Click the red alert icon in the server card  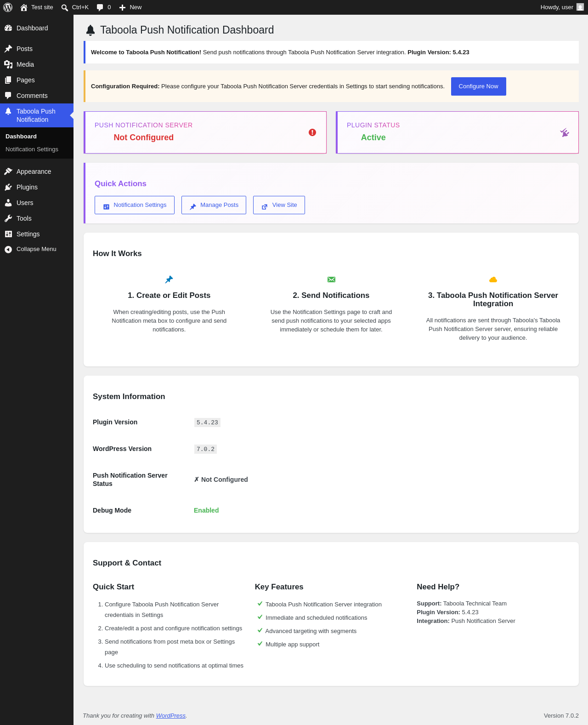(x=312, y=132)
